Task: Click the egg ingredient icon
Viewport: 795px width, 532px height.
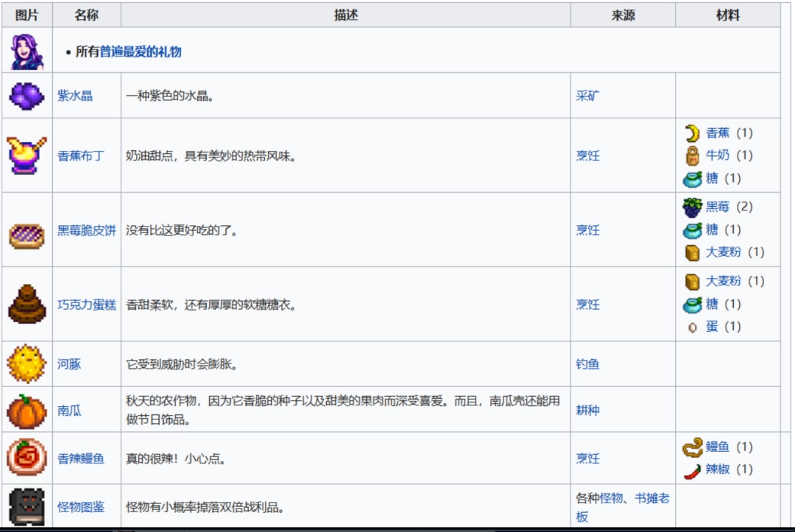Action: (692, 327)
